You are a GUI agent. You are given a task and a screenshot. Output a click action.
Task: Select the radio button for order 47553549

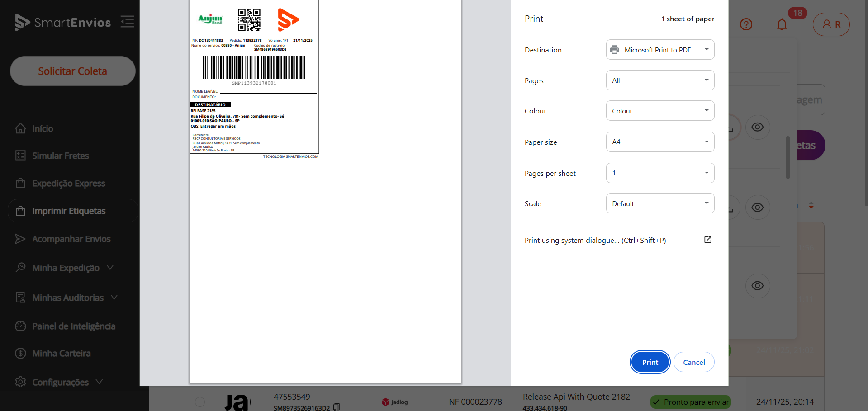point(200,402)
